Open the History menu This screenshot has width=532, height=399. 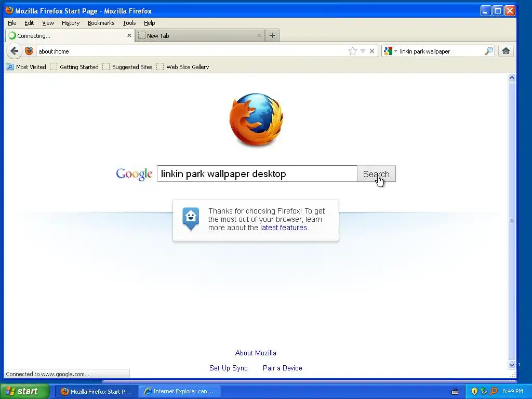tap(71, 23)
